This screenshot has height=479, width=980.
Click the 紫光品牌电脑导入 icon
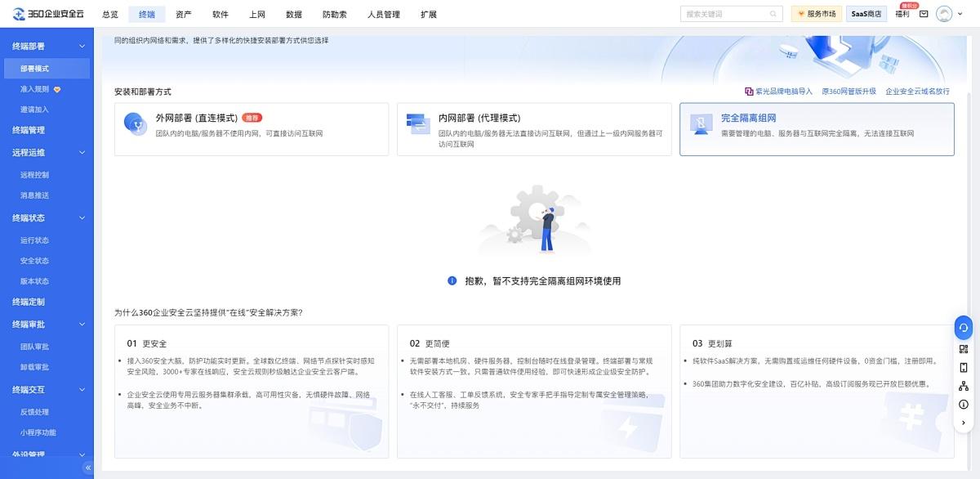click(749, 92)
